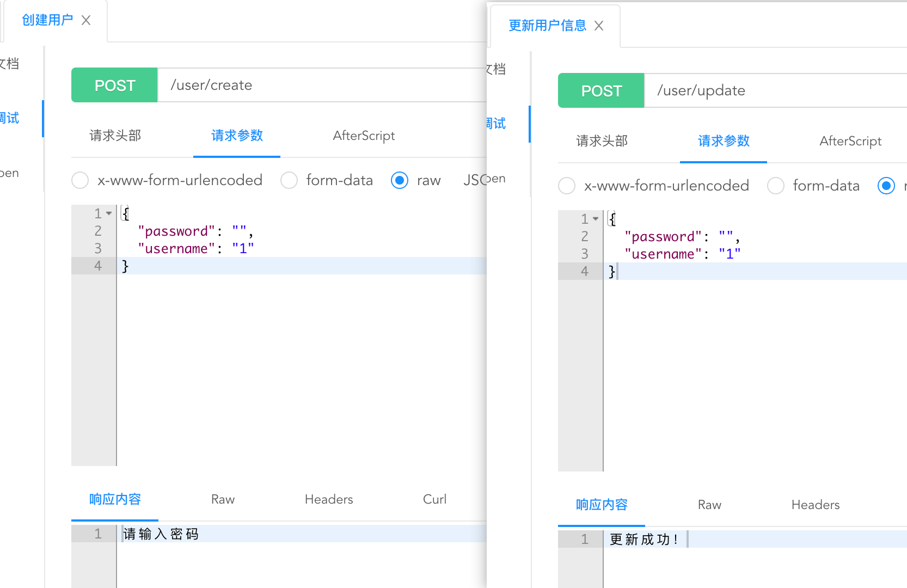Close the 更新用户信息 tab
907x588 pixels.
(x=599, y=26)
